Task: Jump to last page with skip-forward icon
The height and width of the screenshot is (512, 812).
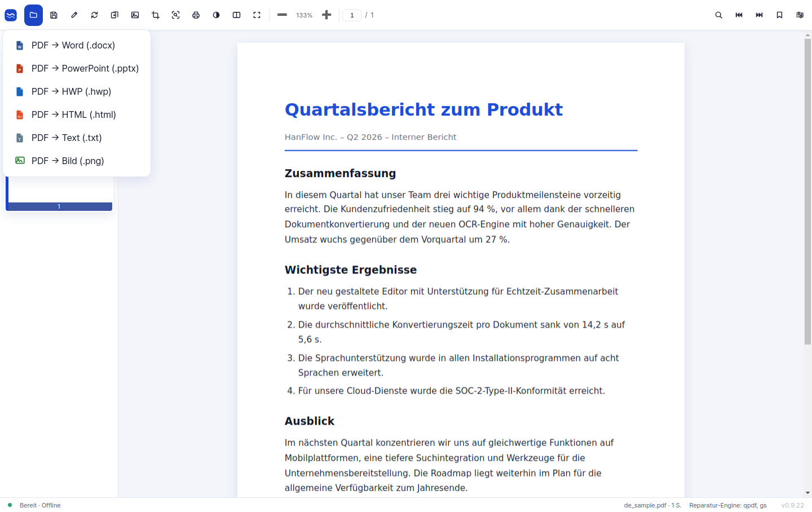Action: coord(759,15)
